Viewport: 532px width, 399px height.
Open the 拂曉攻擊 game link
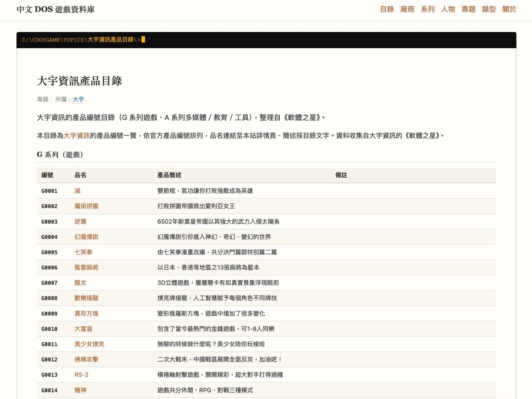click(x=86, y=360)
